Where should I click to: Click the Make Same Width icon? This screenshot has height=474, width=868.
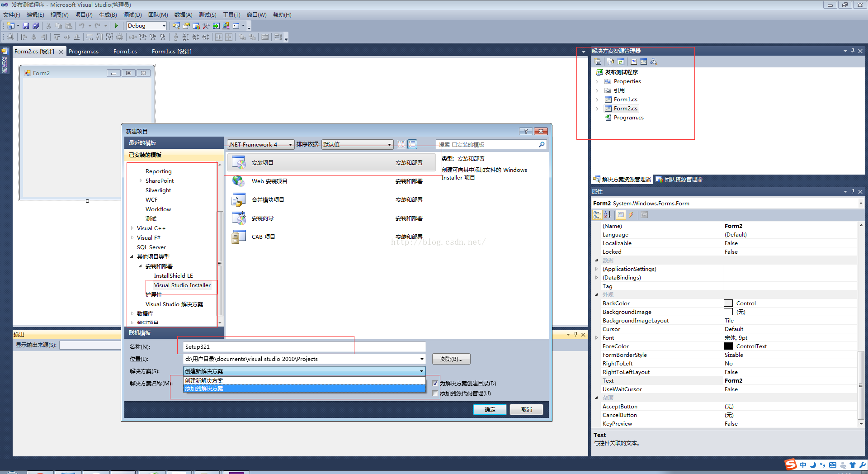90,37
